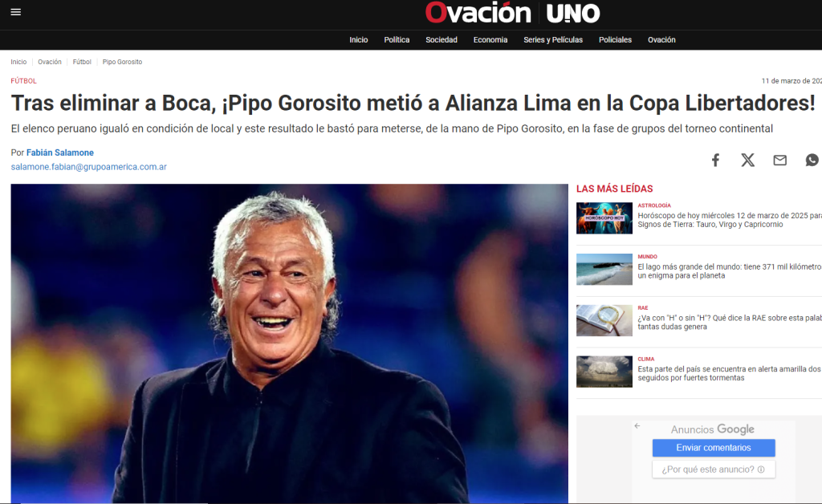Image resolution: width=822 pixels, height=504 pixels.
Task: Share article through WhatsApp icon
Action: coord(812,161)
